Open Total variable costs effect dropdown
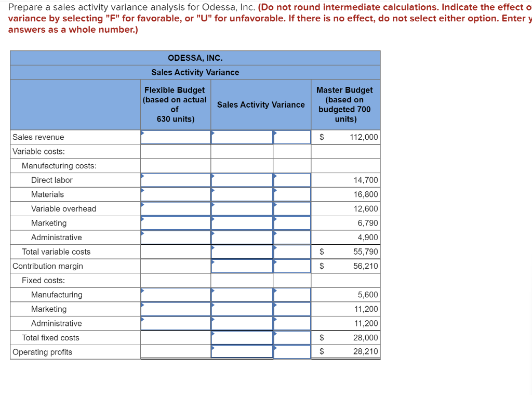The height and width of the screenshot is (395, 532). pyautogui.click(x=292, y=252)
